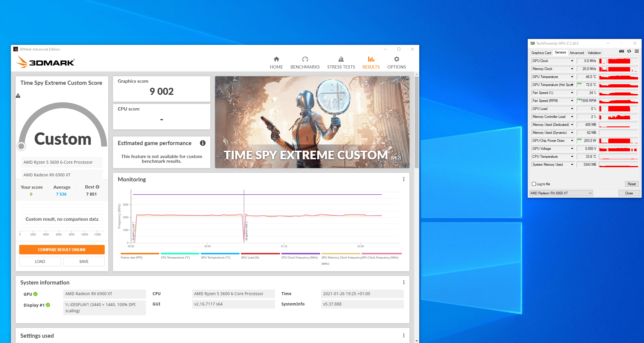
Task: Click the 3DMark logo
Action: point(45,62)
